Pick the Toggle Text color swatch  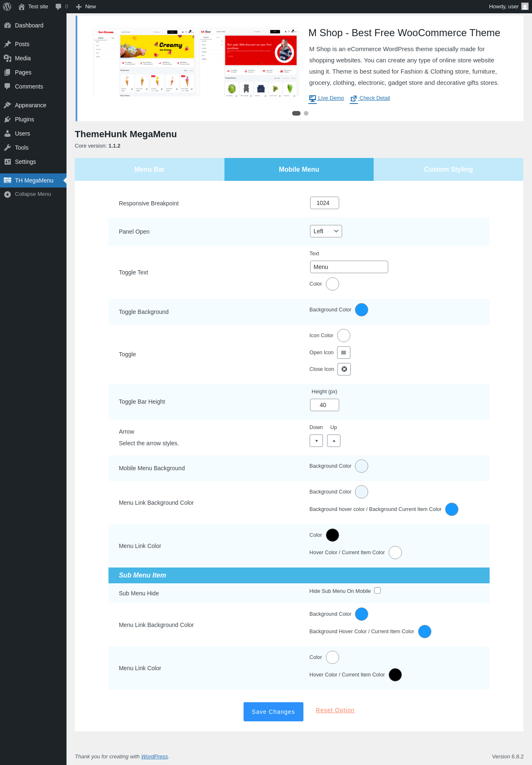tap(332, 284)
